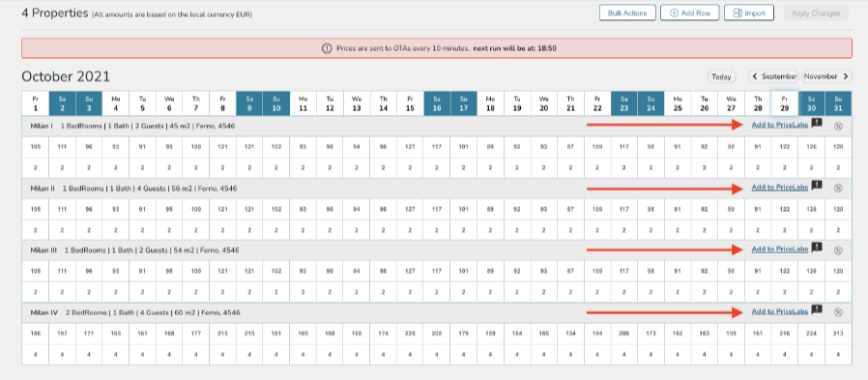This screenshot has width=868, height=380.
Task: Edit Milan IV price 225 on Fr 15
Action: (410, 334)
